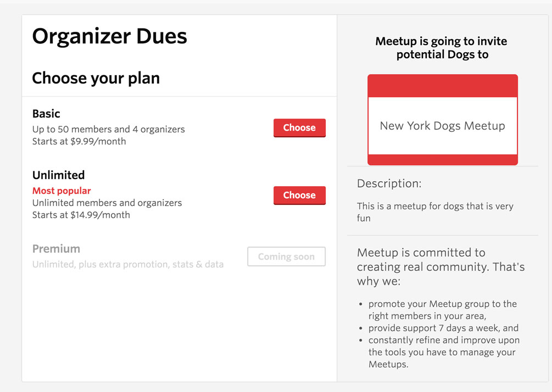Viewport: 552px width, 392px height.
Task: Click the red Most popular label
Action: 62,191
